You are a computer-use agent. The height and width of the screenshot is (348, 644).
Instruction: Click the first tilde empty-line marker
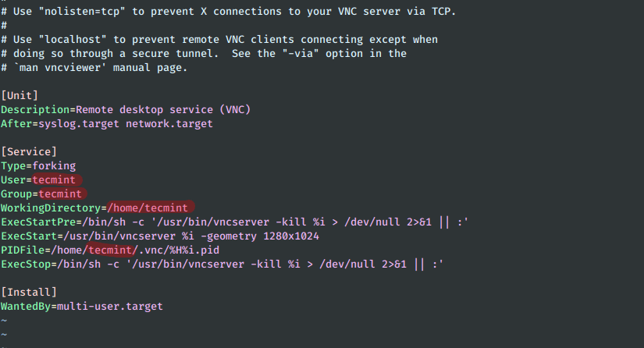point(4,321)
